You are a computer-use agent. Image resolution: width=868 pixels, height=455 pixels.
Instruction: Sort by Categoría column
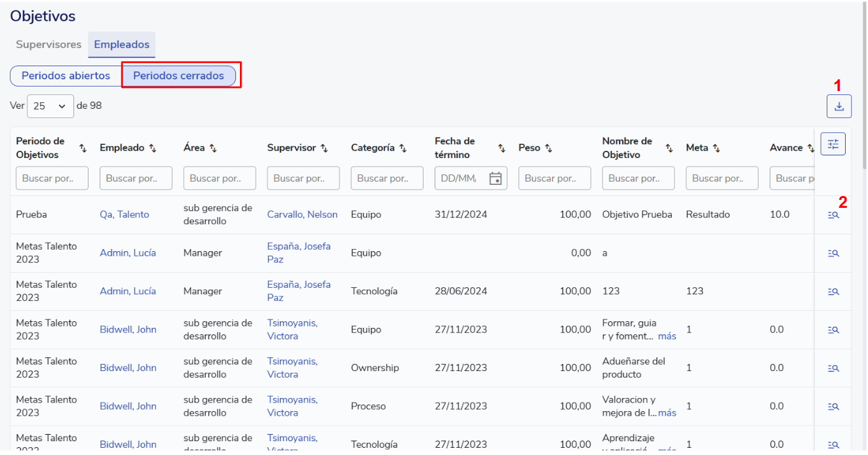pos(403,148)
